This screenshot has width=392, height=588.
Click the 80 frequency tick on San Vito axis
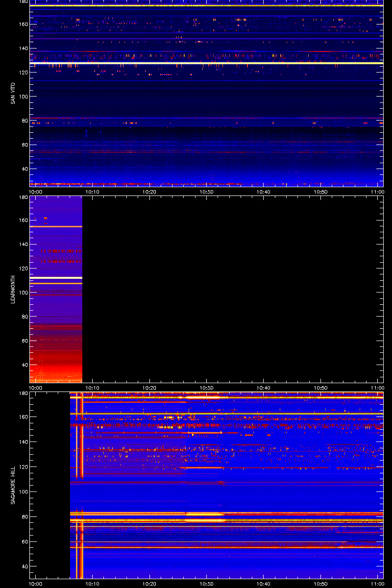(x=24, y=121)
